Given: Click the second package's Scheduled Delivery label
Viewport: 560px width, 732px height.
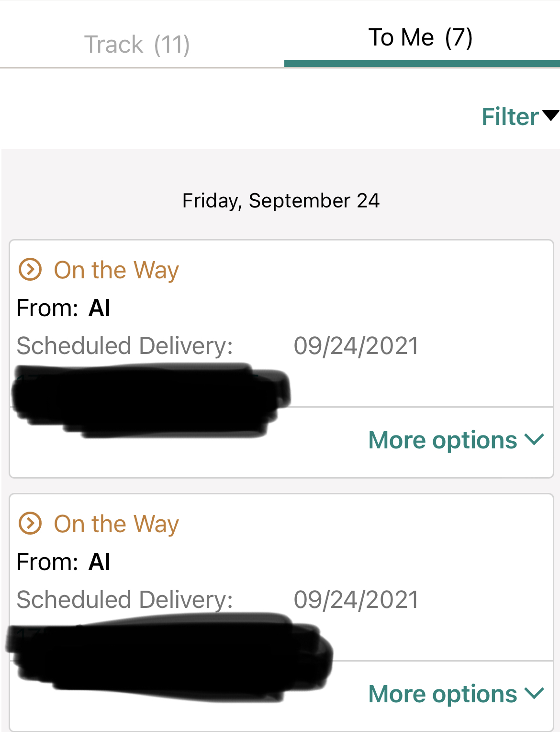Looking at the screenshot, I should pos(124,599).
